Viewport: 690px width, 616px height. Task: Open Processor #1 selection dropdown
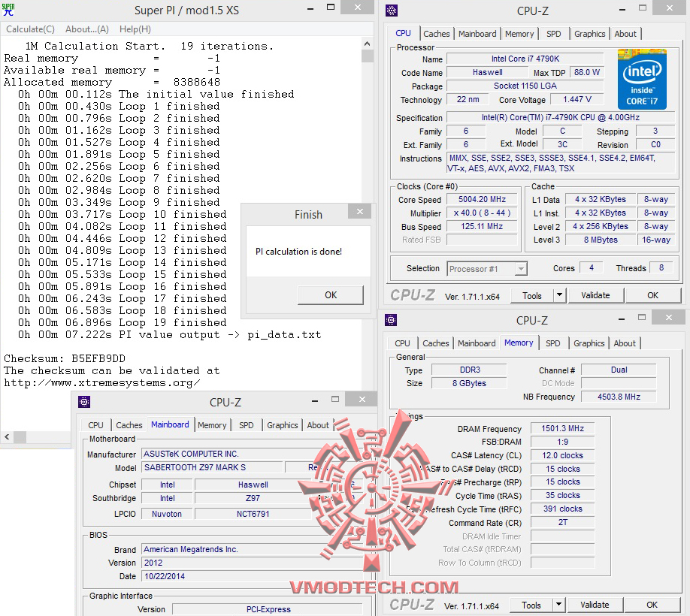487,269
